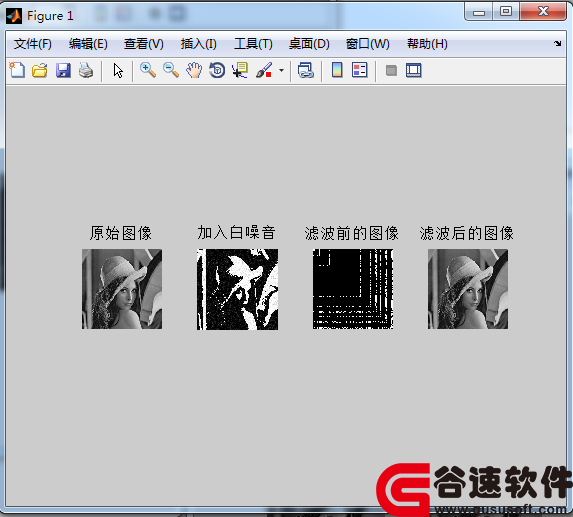Select the 原始图像 original image thumbnail
The height and width of the screenshot is (517, 573).
coord(122,289)
